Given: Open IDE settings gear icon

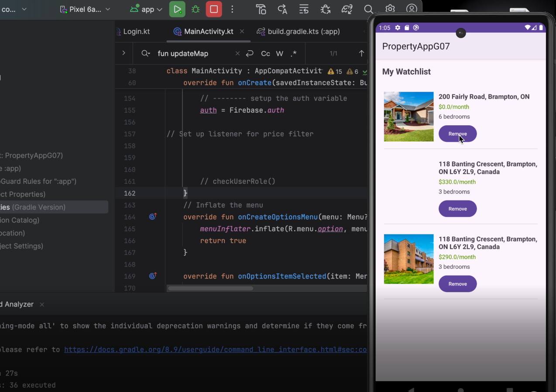Looking at the screenshot, I should (x=390, y=9).
